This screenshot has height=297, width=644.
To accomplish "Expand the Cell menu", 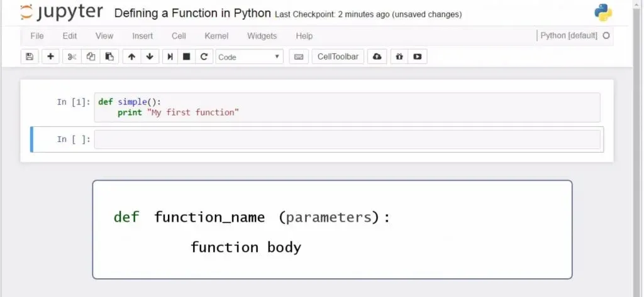I will tap(179, 36).
